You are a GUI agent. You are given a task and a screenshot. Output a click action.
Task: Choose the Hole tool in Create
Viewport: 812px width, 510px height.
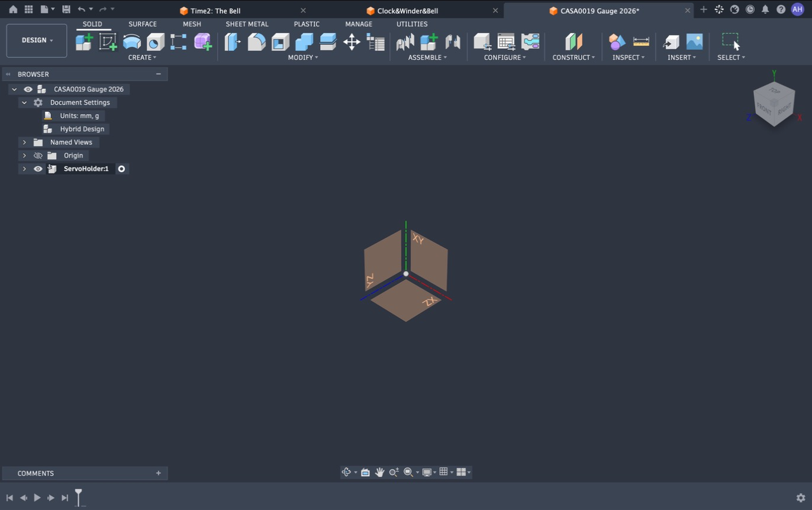155,41
